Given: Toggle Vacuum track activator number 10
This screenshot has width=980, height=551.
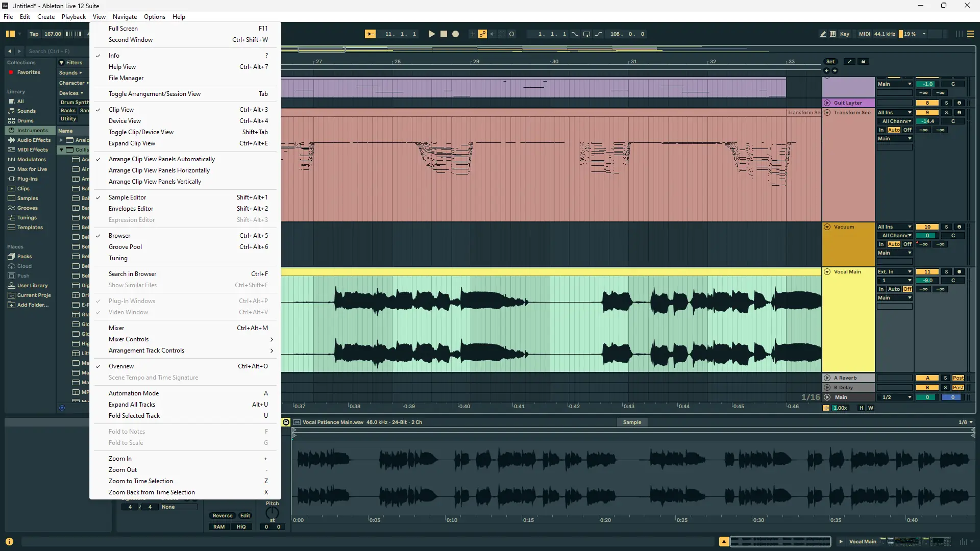Looking at the screenshot, I should [x=927, y=227].
